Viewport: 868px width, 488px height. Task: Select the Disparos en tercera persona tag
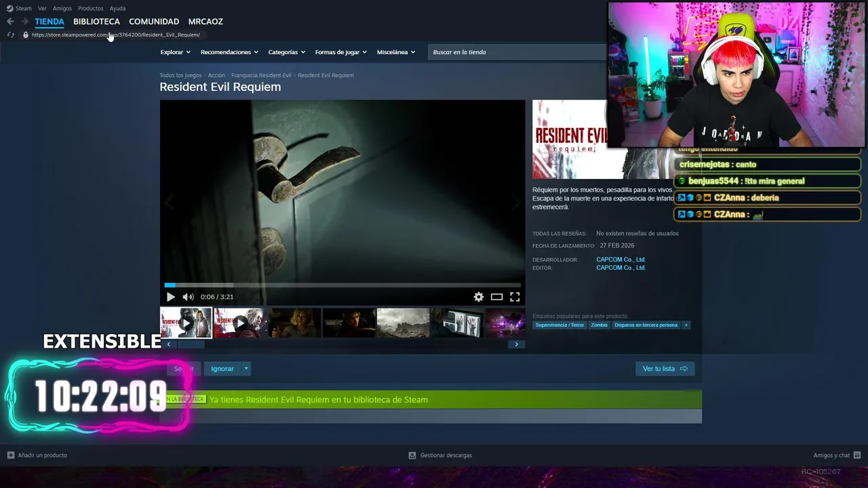pos(646,325)
